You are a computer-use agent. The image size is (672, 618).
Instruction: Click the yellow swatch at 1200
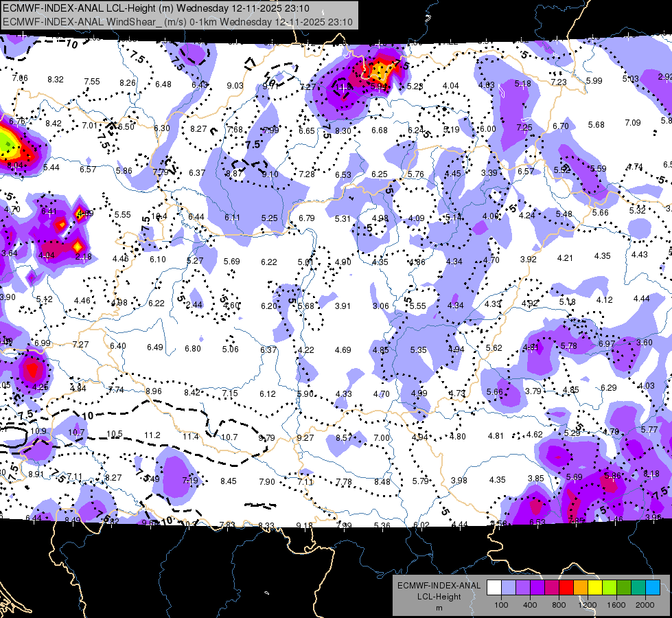click(595, 587)
